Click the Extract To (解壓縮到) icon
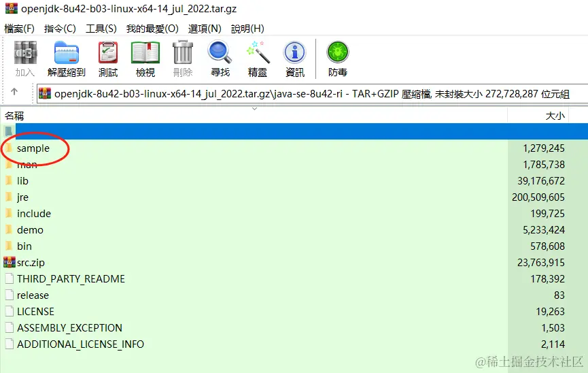This screenshot has height=373, width=588. click(67, 52)
